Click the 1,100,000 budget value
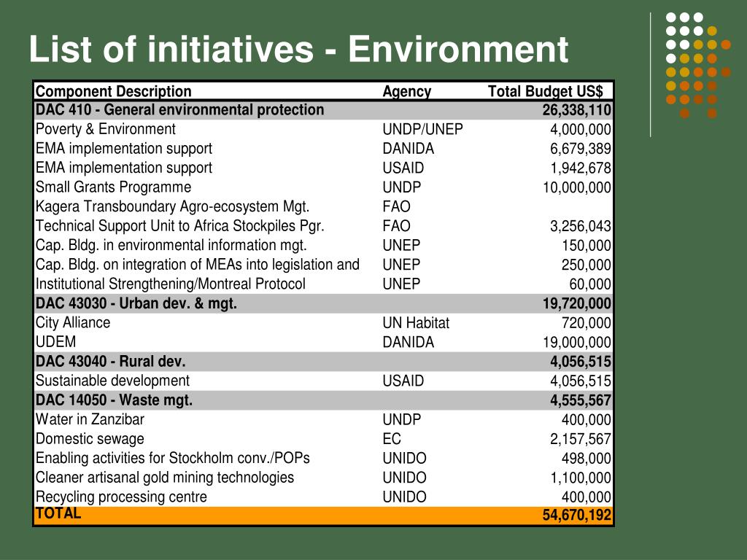747x560 pixels. coord(580,478)
